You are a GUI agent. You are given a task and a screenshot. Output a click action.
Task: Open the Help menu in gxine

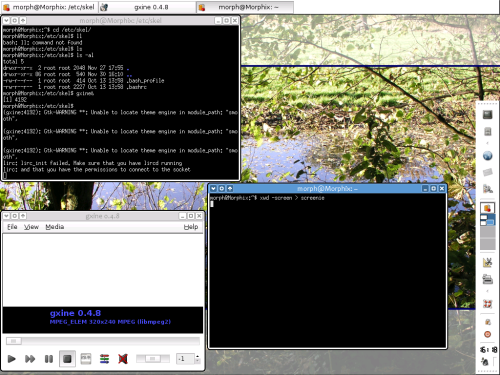pos(191,227)
